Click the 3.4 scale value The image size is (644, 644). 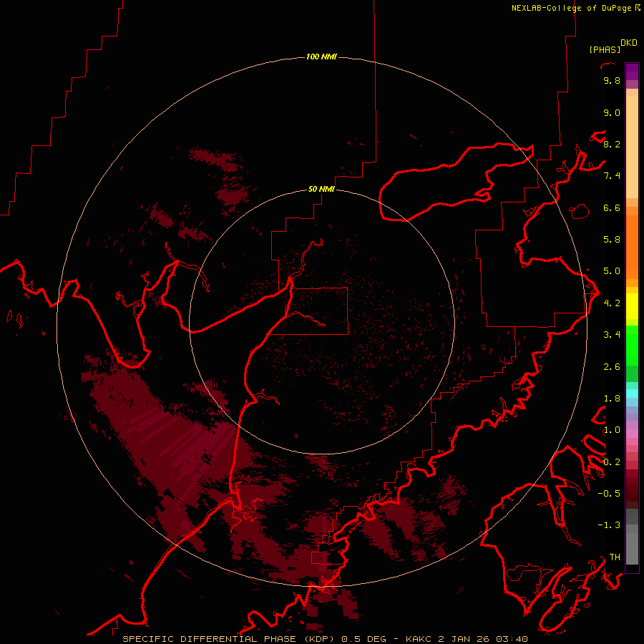(x=612, y=335)
